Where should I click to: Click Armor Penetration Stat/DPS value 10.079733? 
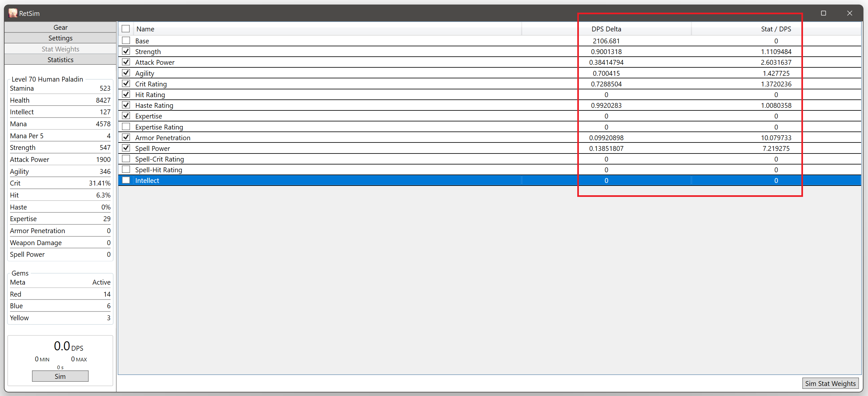(776, 138)
